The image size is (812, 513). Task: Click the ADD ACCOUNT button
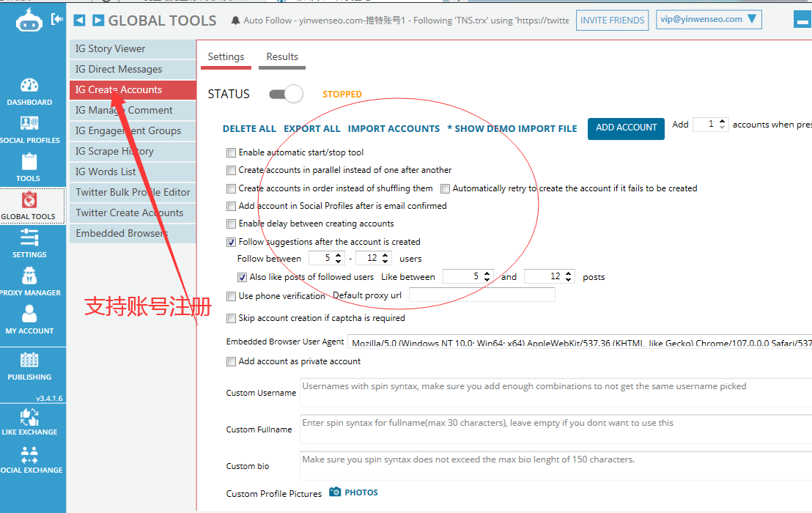click(626, 128)
